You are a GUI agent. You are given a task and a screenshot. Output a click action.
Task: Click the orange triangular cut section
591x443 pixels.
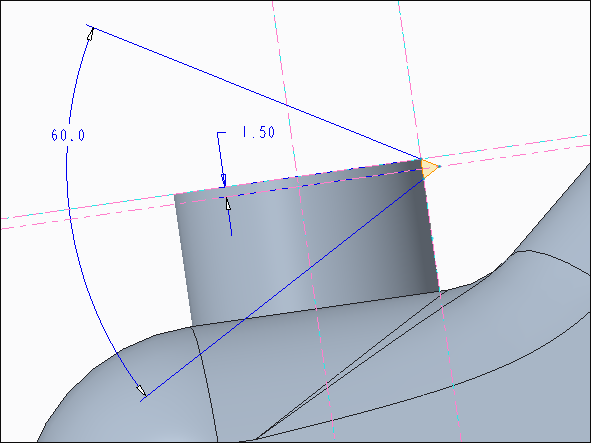(x=430, y=168)
